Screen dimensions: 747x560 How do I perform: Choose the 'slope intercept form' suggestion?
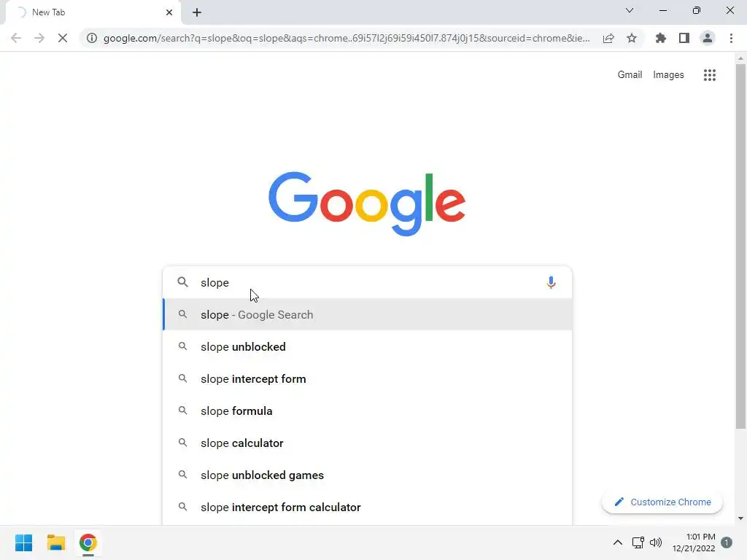coord(368,379)
